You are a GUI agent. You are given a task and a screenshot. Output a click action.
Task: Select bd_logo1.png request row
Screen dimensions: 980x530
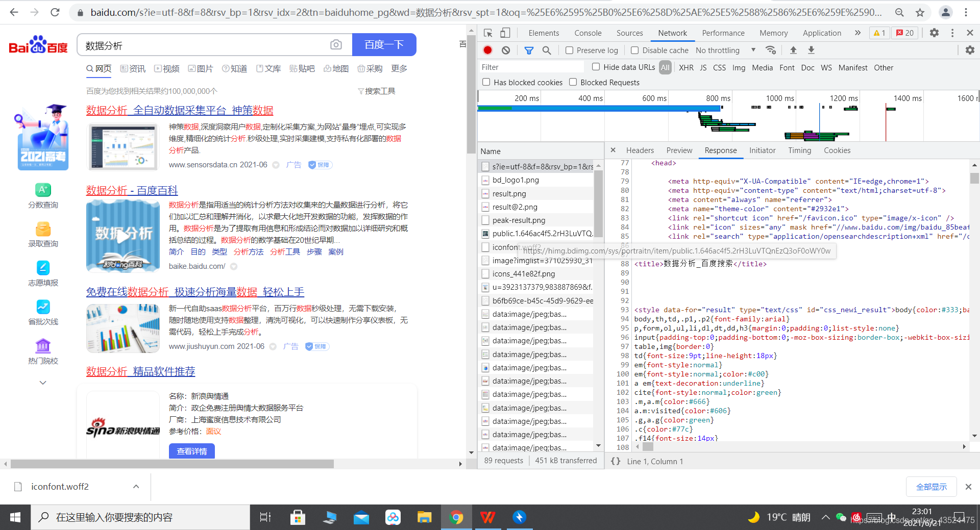tap(536, 180)
